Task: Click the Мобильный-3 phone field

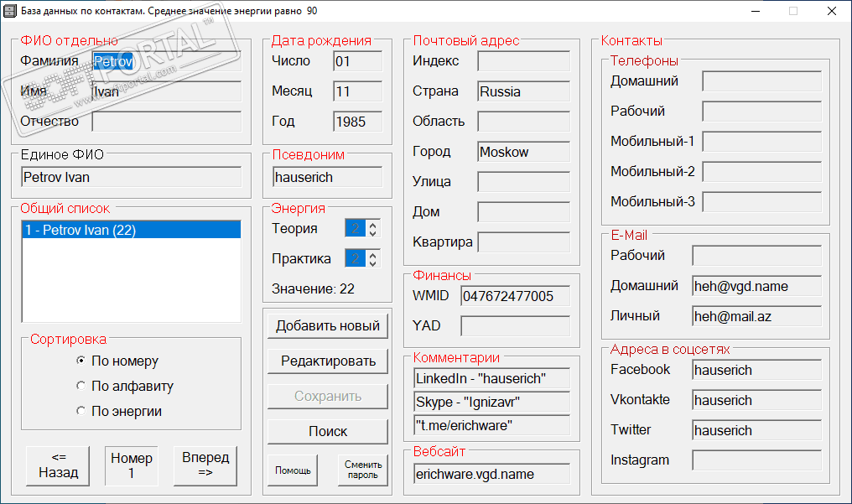Action: 761,202
